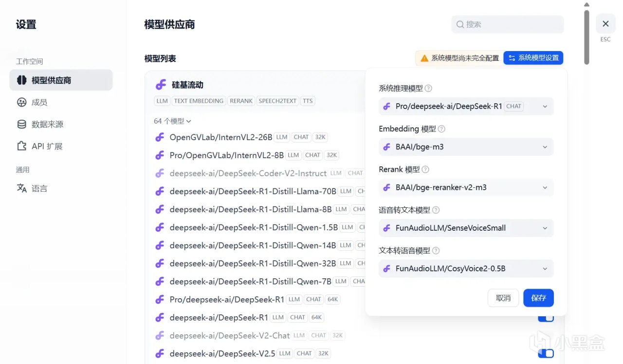Click the icon of Pro/deepseek-ai/DeepSeek-R1 list row
Screen dimensions: 623x364
(160, 299)
